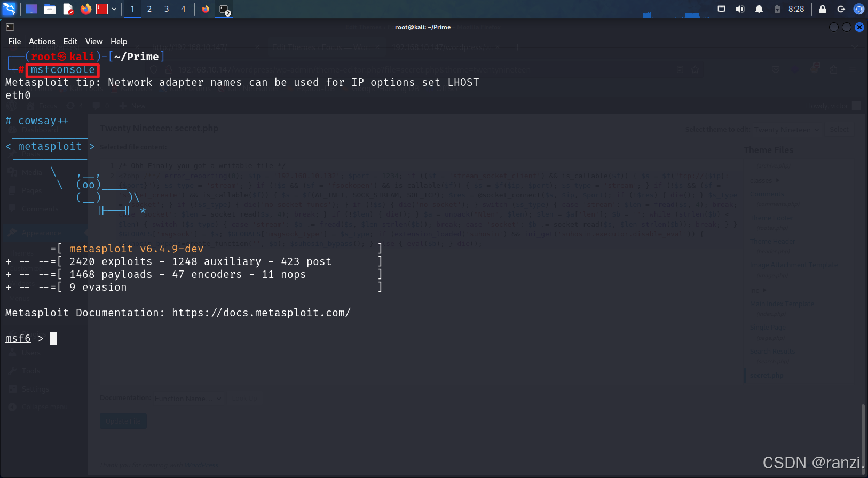This screenshot has height=478, width=868.
Task: Open the Actions menu in terminal
Action: (42, 42)
